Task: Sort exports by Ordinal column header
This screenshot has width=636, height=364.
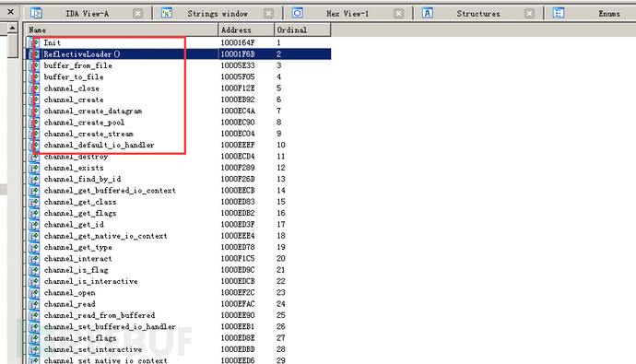Action: pos(302,29)
